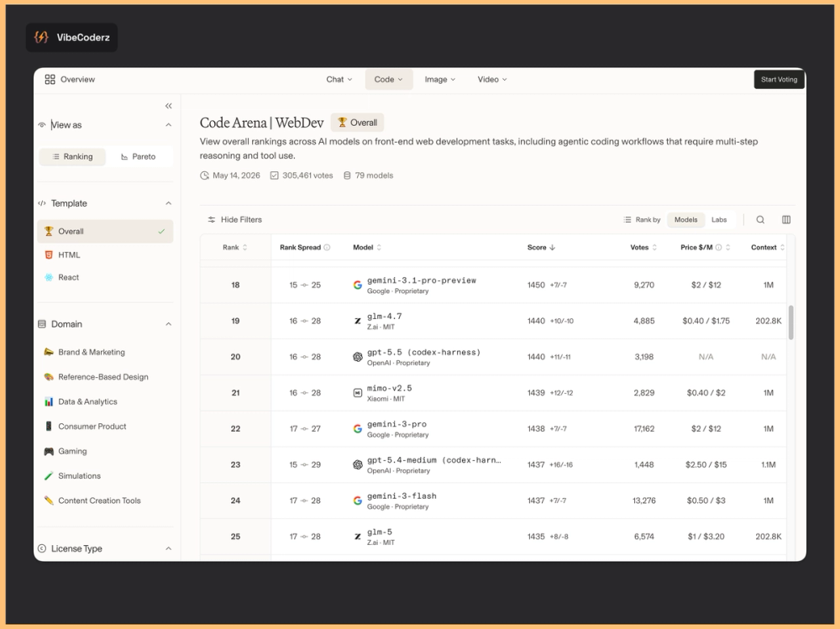
Task: Collapse the sidebar with double-chevron icon
Action: point(169,106)
